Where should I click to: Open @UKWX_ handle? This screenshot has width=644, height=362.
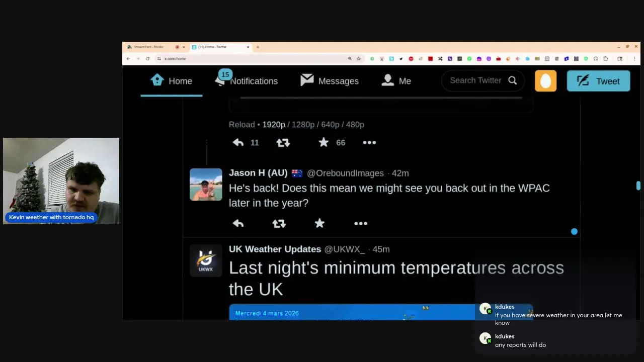[x=345, y=249]
